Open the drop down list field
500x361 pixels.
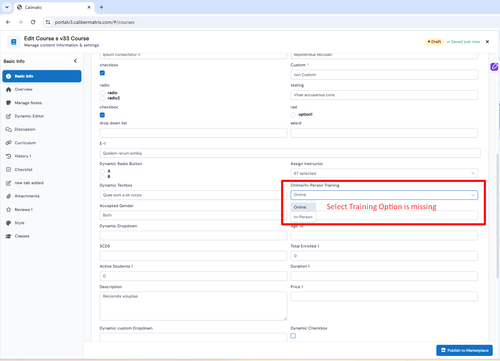(x=193, y=133)
